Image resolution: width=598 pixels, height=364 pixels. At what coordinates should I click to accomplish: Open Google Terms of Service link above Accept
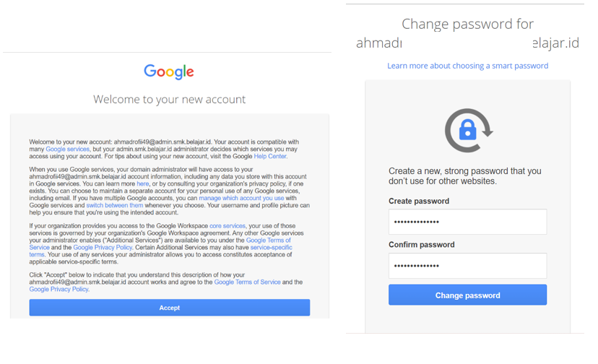[x=247, y=282]
